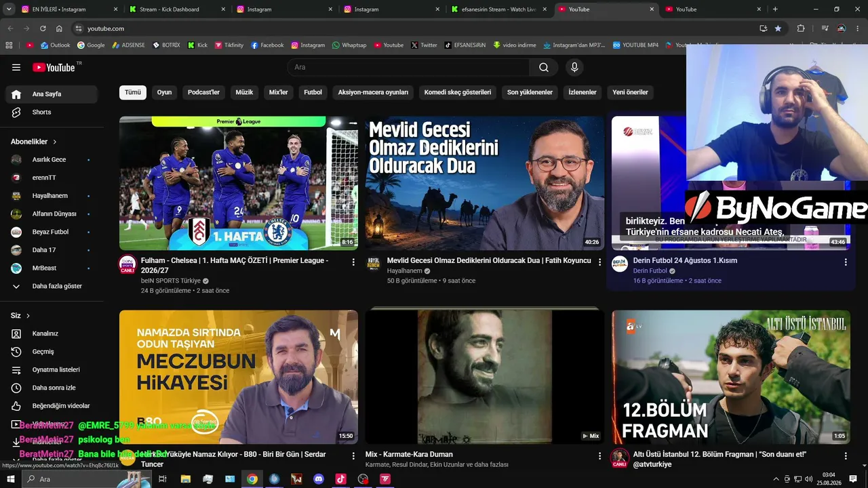868x488 pixels.
Task: Open more options for Fulham - Chelsea video
Action: (x=353, y=262)
